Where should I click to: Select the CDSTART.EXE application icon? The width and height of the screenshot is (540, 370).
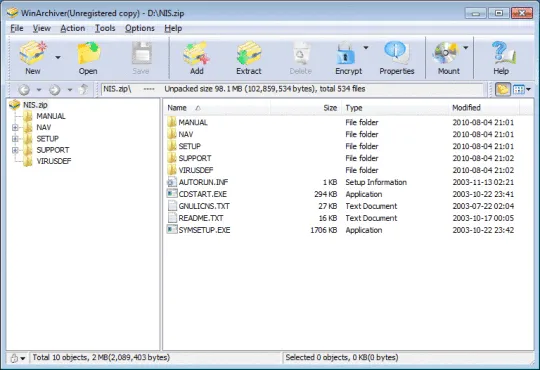172,194
